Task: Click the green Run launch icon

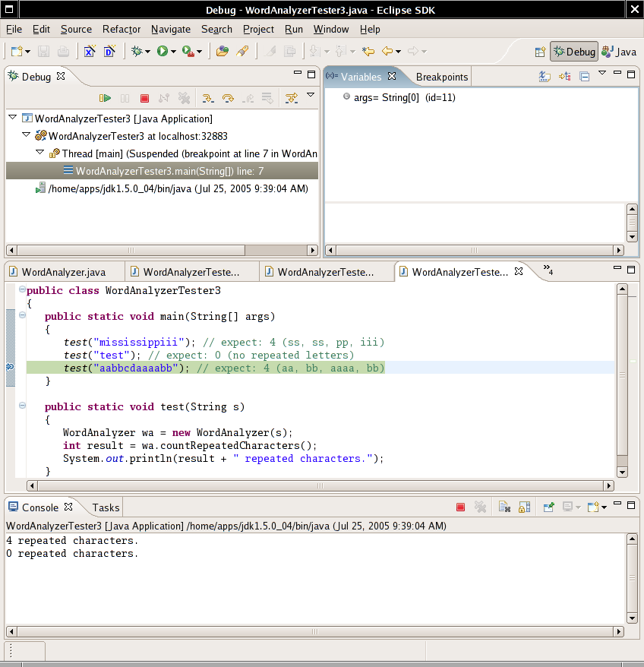Action: pos(162,52)
